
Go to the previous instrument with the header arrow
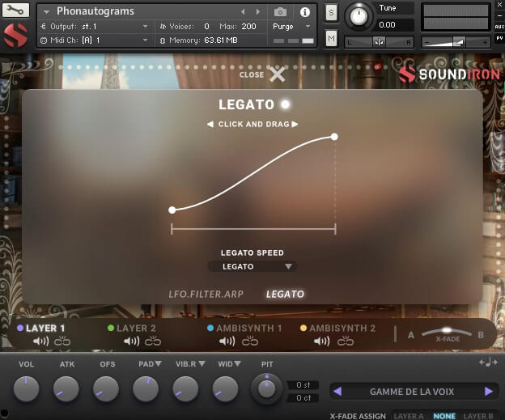click(243, 12)
